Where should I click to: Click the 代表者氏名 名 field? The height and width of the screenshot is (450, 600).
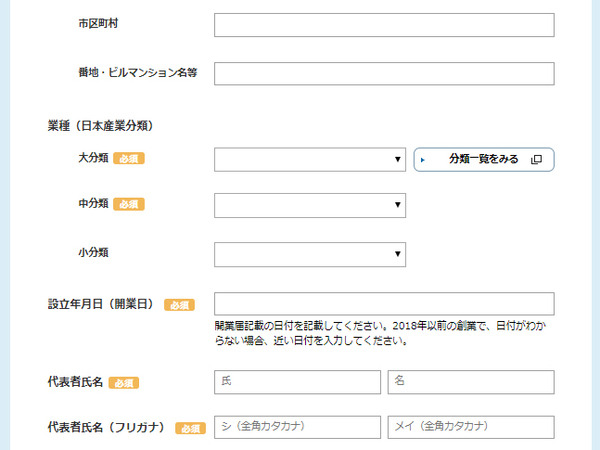(x=471, y=382)
